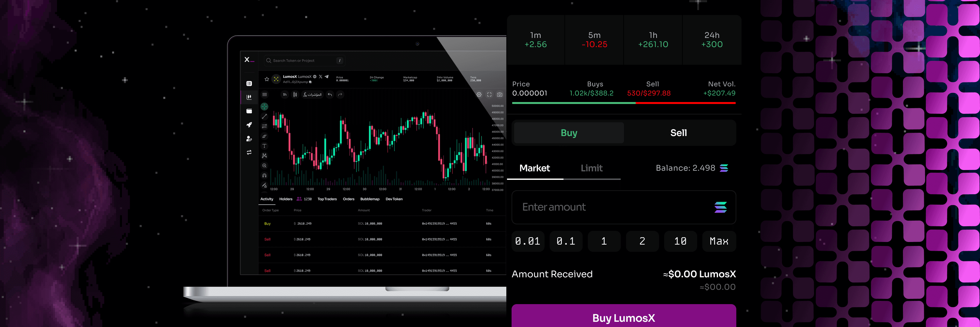Open the swap arrows sidebar icon
980x327 pixels.
pyautogui.click(x=249, y=152)
